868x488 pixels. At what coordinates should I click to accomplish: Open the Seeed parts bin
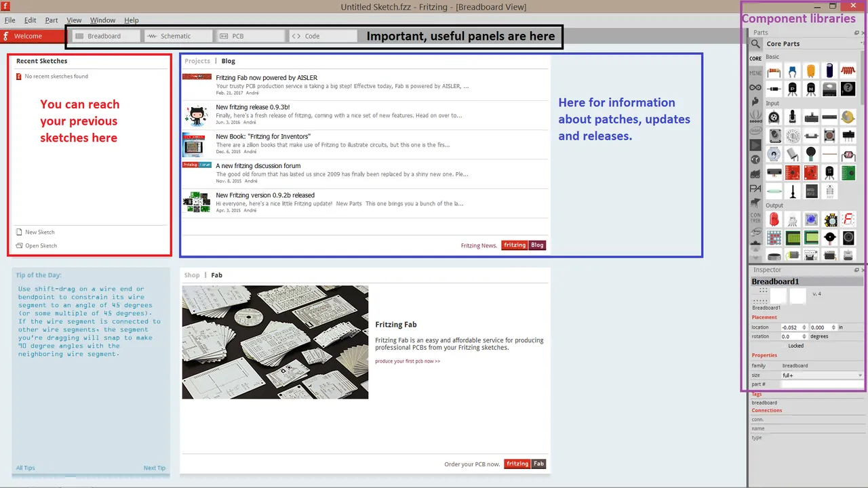[755, 117]
